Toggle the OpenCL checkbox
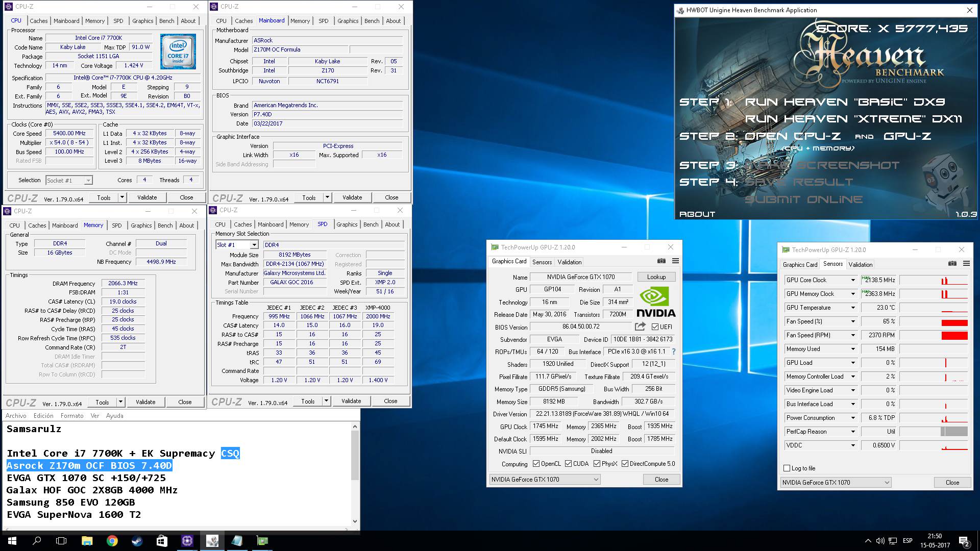 pyautogui.click(x=536, y=464)
